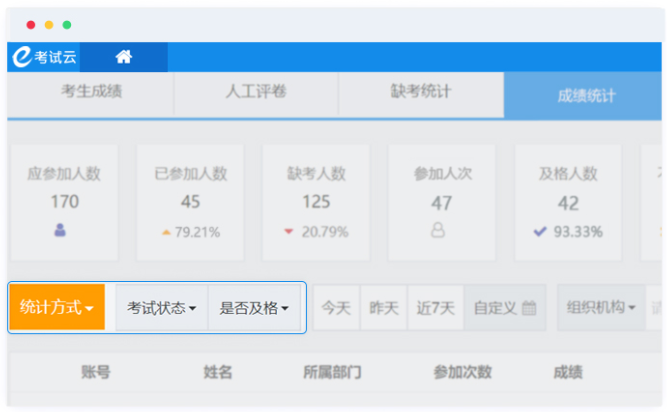This screenshot has height=412, width=667.
Task: Click the home icon in top bar
Action: (x=124, y=57)
